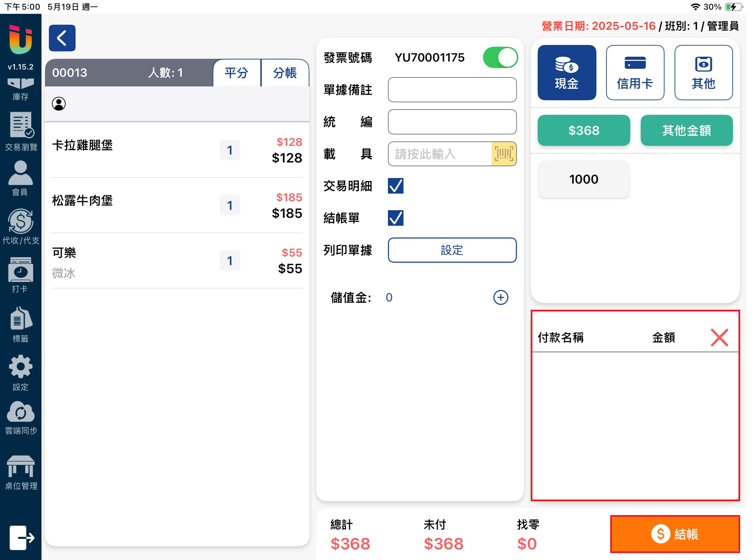The image size is (753, 560).
Task: Switch to the 平分 tab
Action: pos(237,73)
